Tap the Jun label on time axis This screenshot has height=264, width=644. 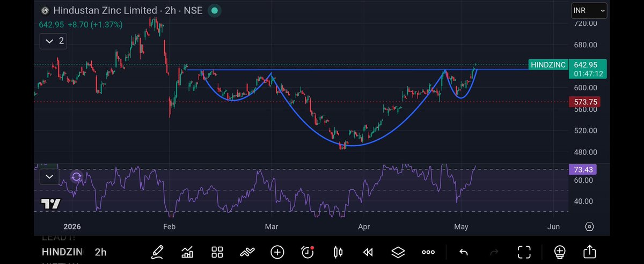[x=554, y=226]
